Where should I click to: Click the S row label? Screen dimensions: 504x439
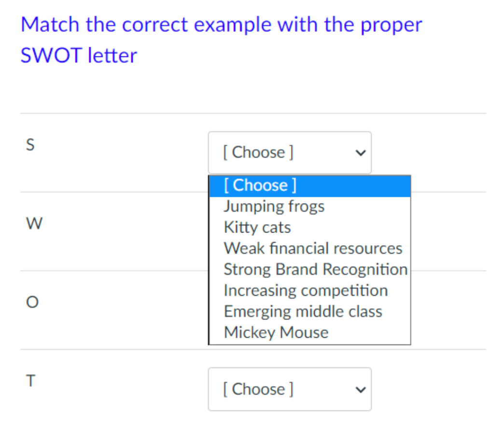(30, 144)
